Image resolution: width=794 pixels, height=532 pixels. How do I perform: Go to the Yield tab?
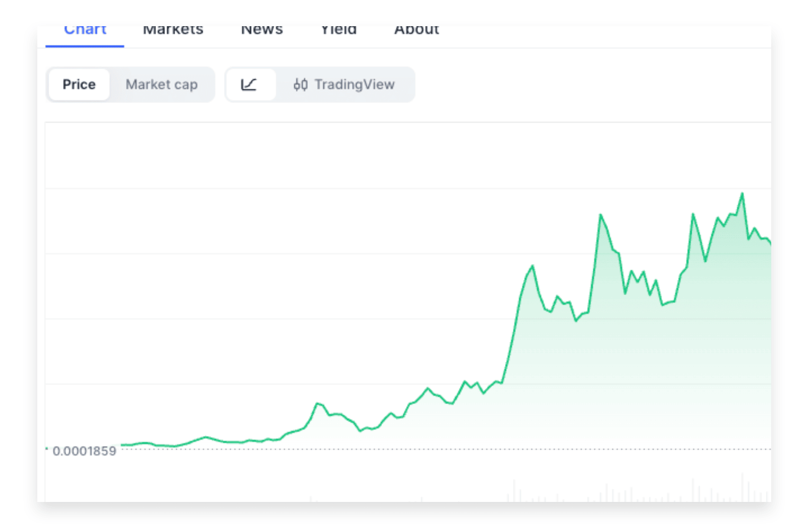click(x=338, y=31)
